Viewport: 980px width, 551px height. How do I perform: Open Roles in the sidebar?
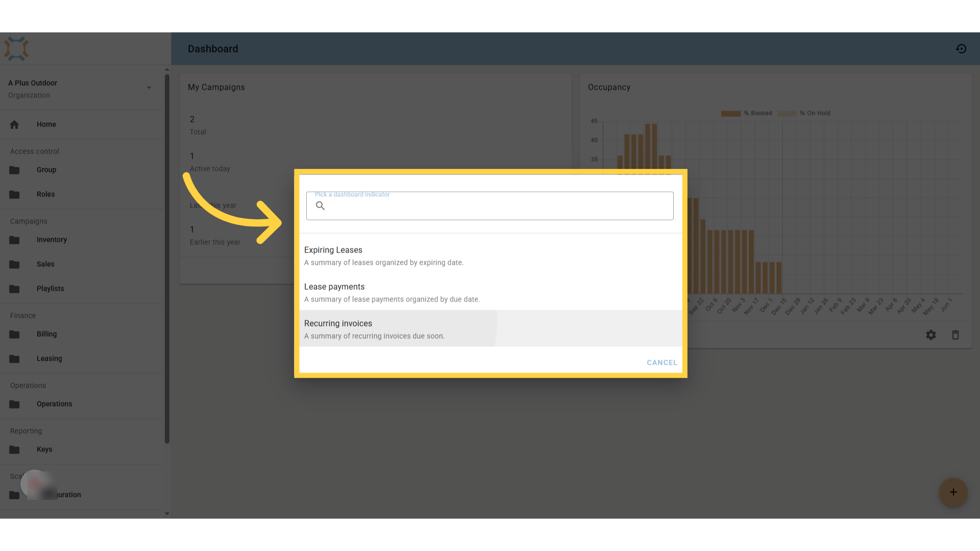82,194
